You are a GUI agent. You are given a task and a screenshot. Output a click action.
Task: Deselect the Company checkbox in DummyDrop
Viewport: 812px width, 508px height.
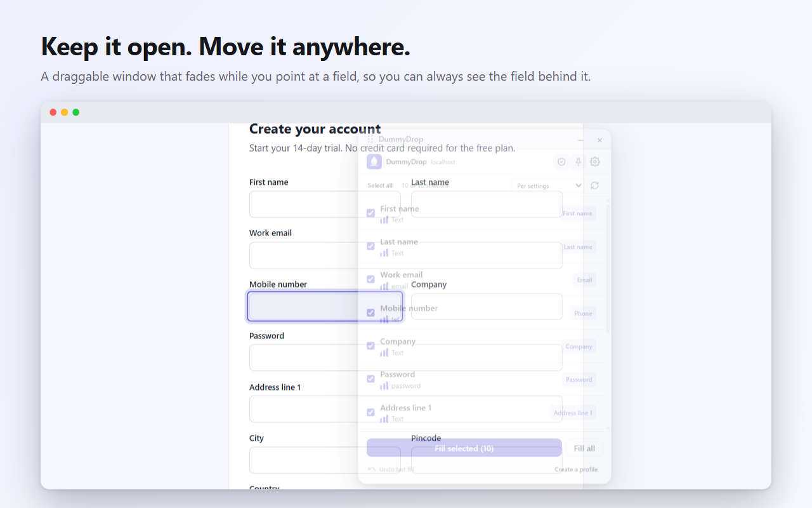tap(371, 346)
